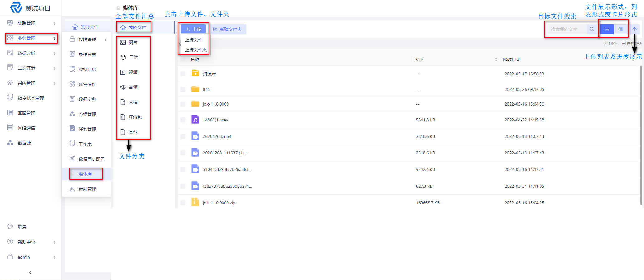Open file named jdk-11.0.9000.zip
644x280 pixels.
tap(219, 203)
